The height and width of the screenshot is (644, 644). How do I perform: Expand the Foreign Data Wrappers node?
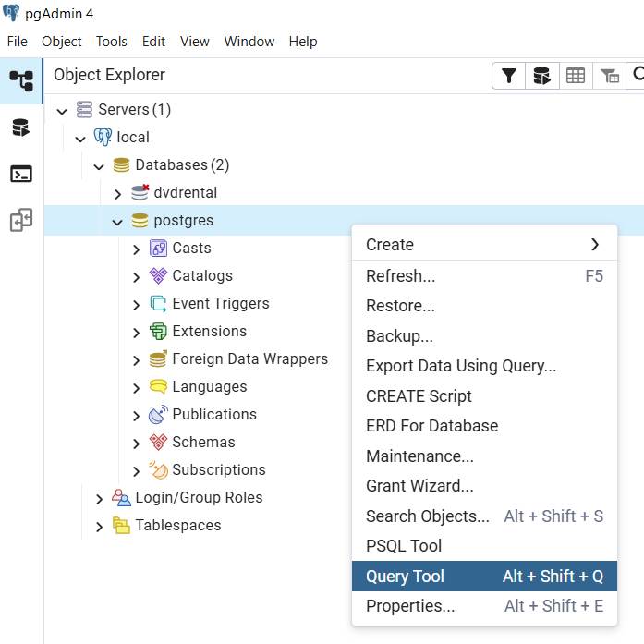click(137, 360)
